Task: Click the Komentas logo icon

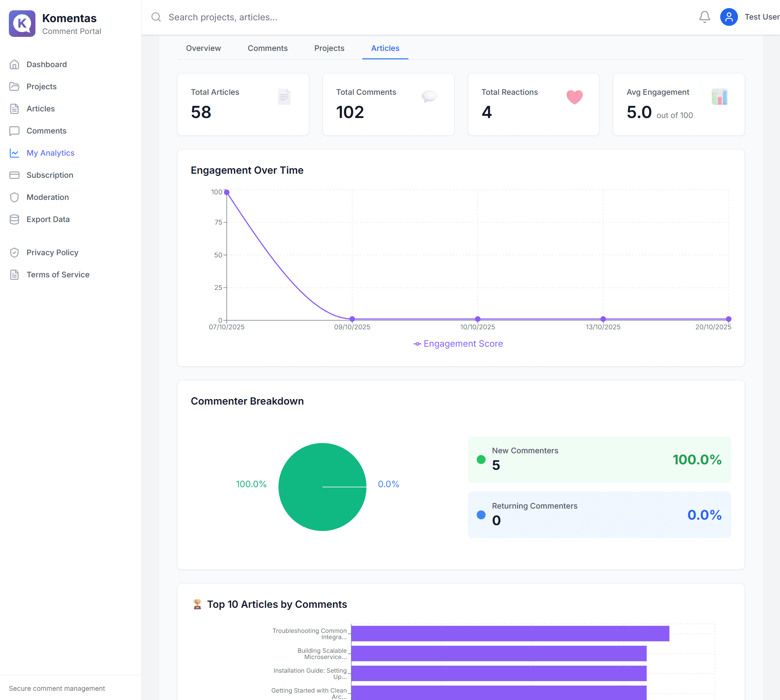Action: (22, 24)
